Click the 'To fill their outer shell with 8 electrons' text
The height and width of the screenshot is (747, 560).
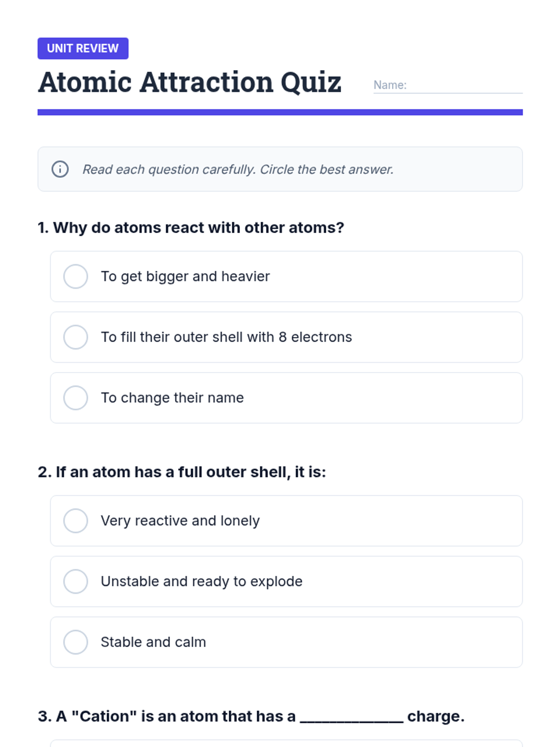(x=226, y=337)
